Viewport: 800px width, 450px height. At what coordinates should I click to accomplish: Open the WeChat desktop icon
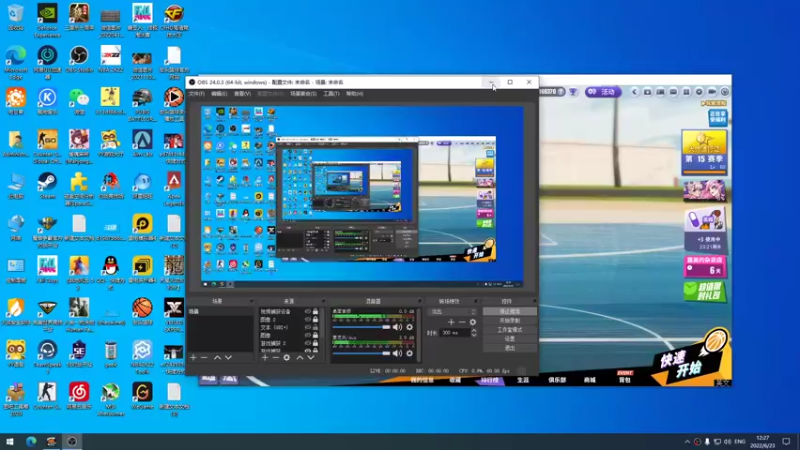79,101
